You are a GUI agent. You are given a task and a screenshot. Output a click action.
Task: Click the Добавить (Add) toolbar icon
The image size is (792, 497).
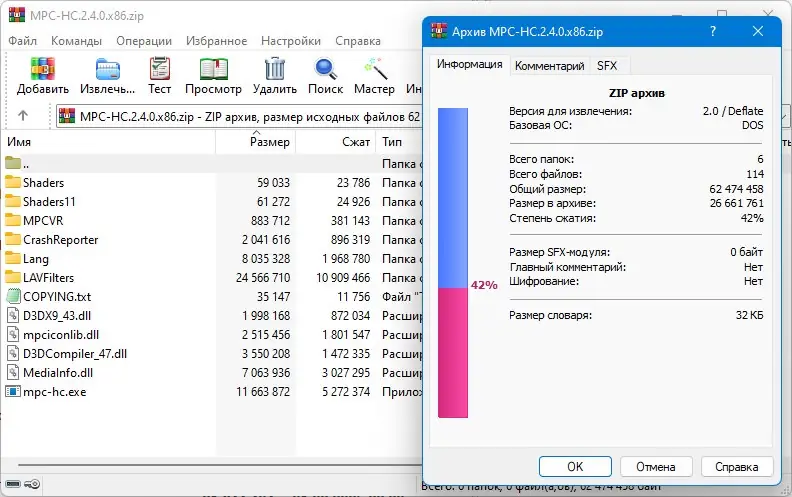click(43, 69)
